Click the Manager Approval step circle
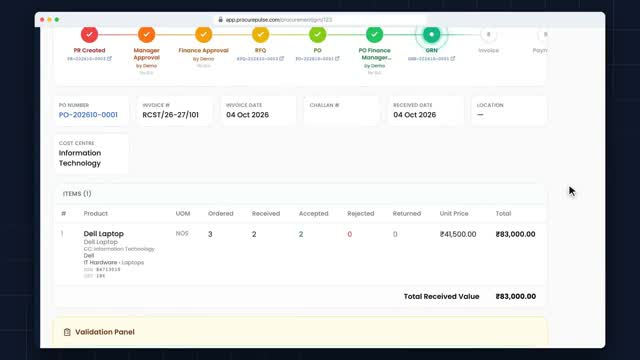640x360 pixels. click(x=147, y=34)
